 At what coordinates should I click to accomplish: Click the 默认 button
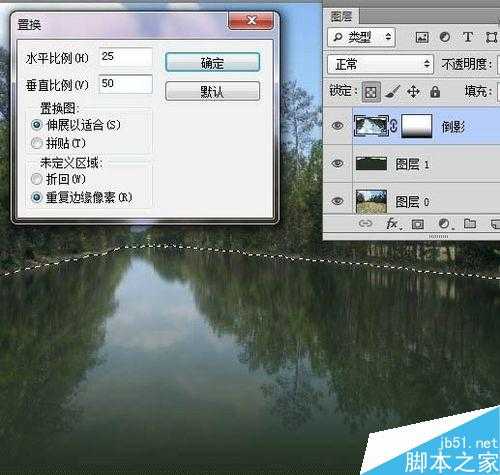click(x=212, y=91)
